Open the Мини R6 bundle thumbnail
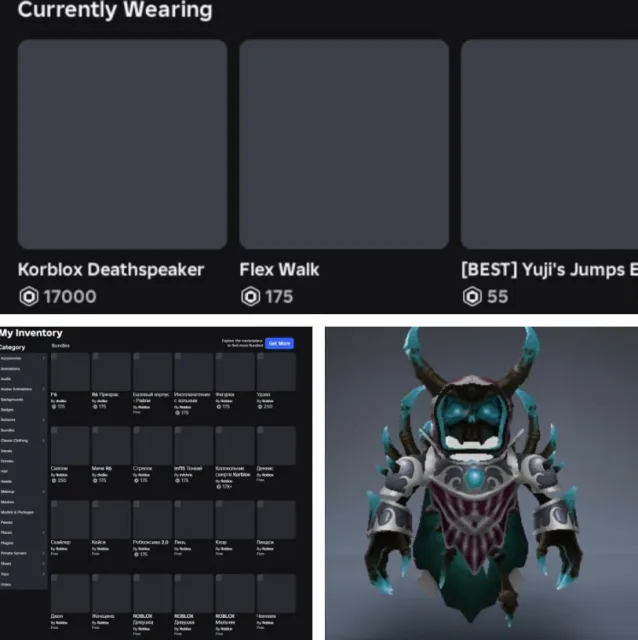This screenshot has width=638, height=640. (111, 446)
